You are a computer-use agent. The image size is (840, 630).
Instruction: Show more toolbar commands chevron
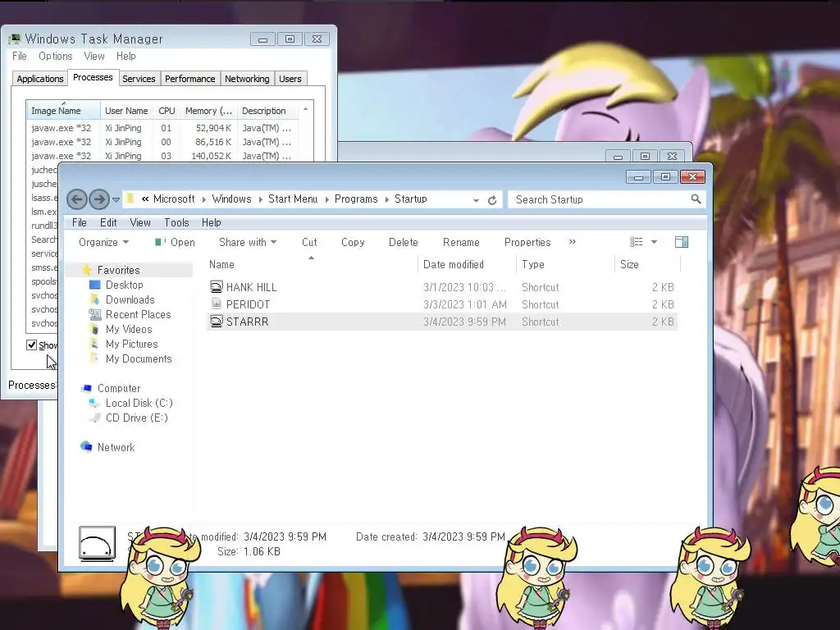click(x=572, y=242)
